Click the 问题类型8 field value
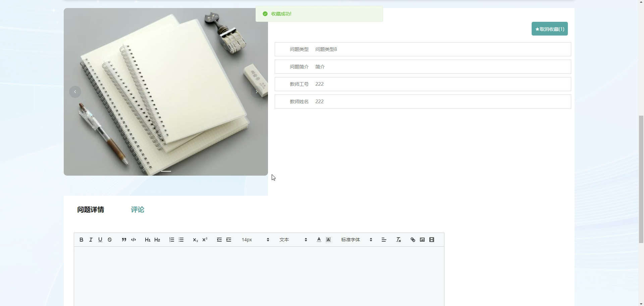 (x=326, y=49)
